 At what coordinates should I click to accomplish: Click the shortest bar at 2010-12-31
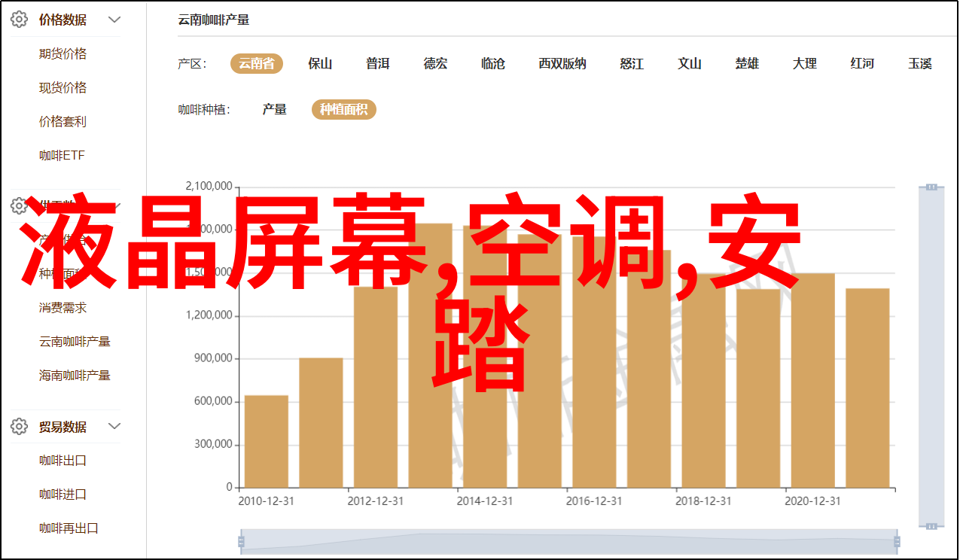267,441
